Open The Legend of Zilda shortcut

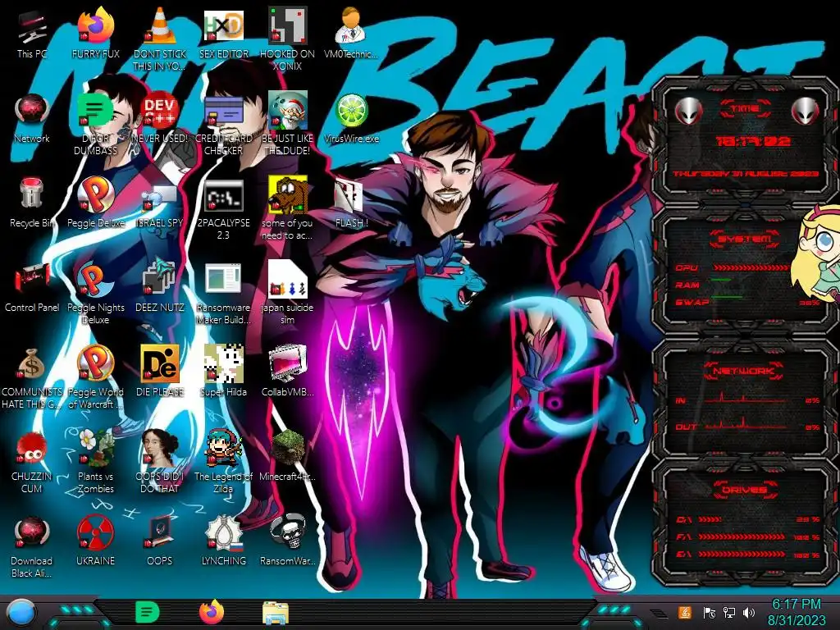[223, 447]
